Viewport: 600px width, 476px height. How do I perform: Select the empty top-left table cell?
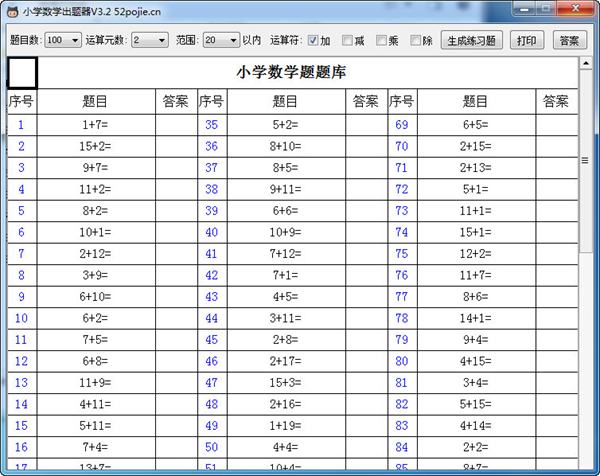coord(22,73)
